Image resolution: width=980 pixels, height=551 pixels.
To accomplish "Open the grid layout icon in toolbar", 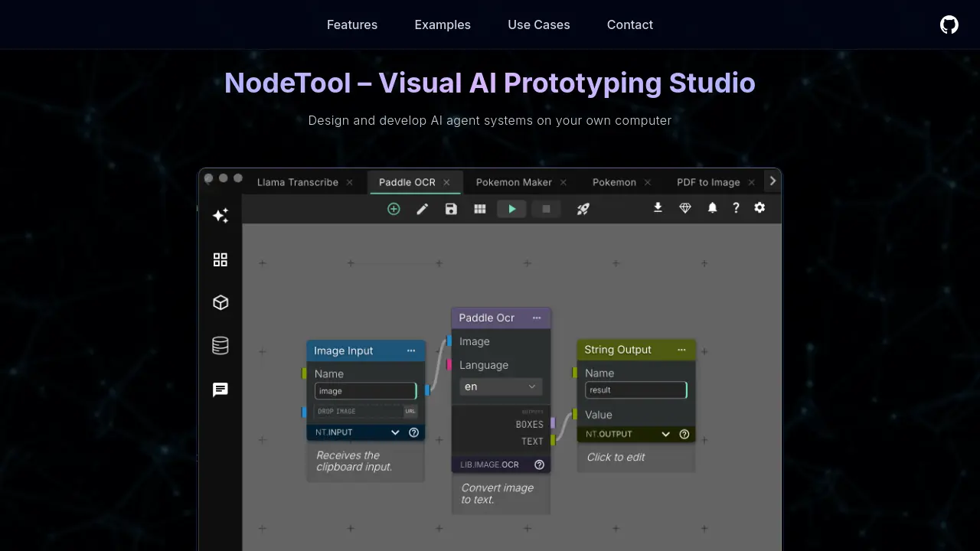I will (x=480, y=209).
